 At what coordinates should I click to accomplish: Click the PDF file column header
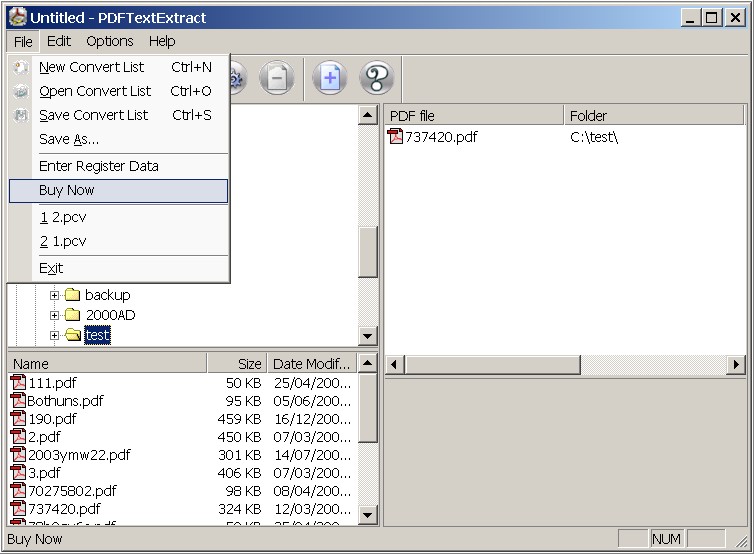tap(475, 115)
